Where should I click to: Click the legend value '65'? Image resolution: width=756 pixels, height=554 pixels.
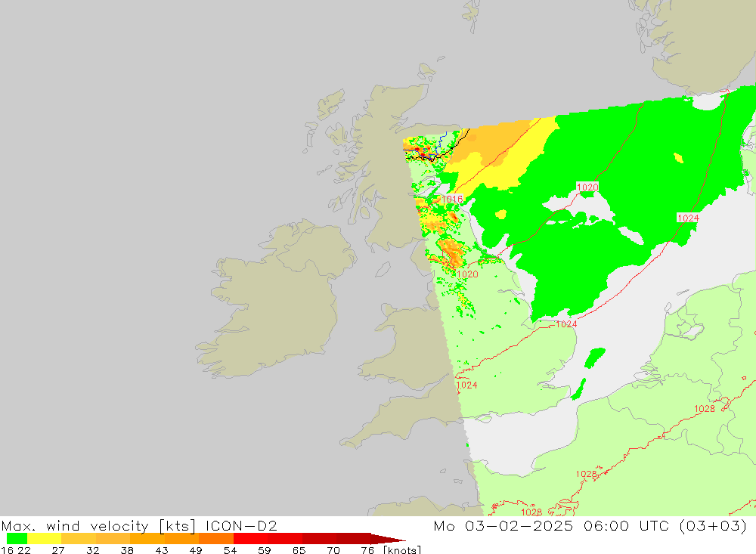[x=299, y=549]
